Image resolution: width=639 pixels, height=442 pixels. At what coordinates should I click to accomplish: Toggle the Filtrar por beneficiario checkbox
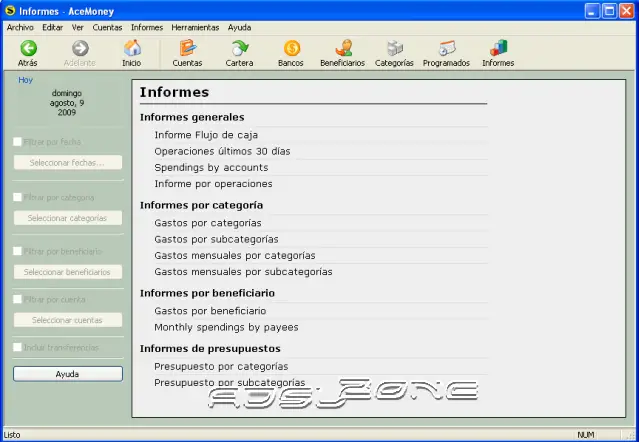[x=17, y=251]
